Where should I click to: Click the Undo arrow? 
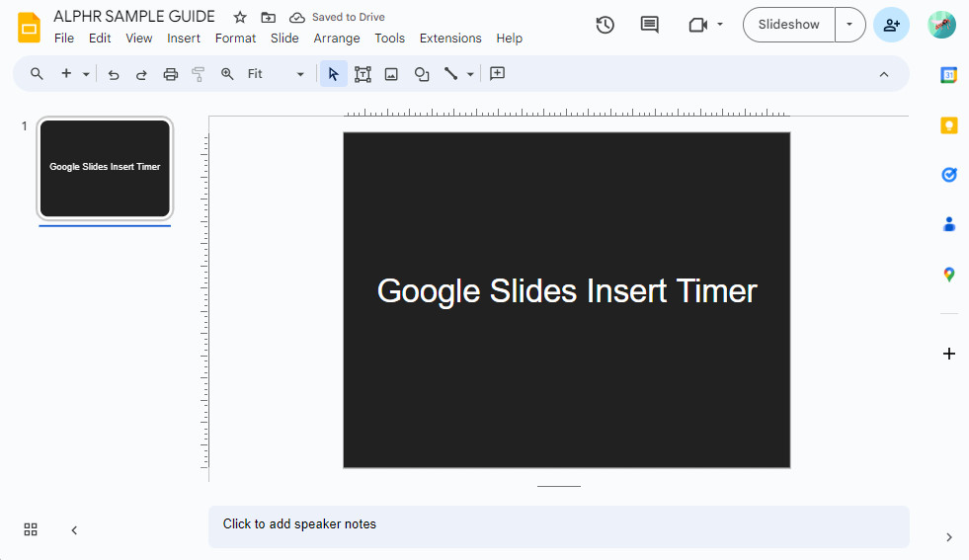click(113, 74)
